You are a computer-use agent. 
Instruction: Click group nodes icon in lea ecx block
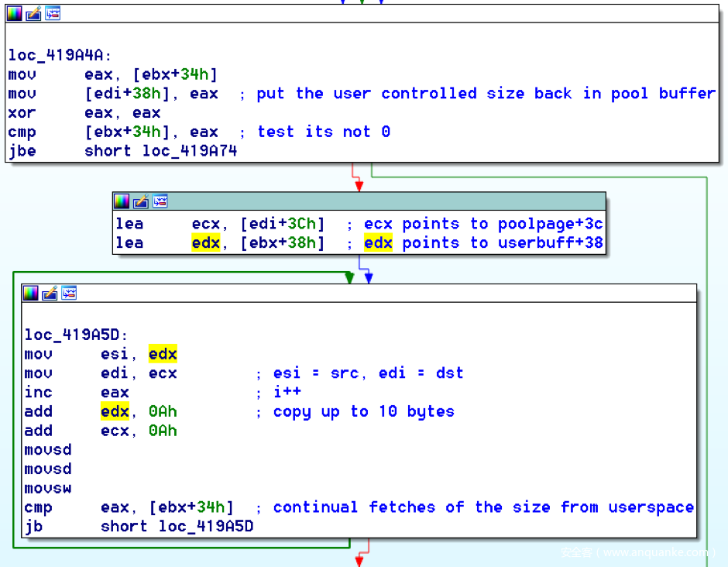[159, 201]
